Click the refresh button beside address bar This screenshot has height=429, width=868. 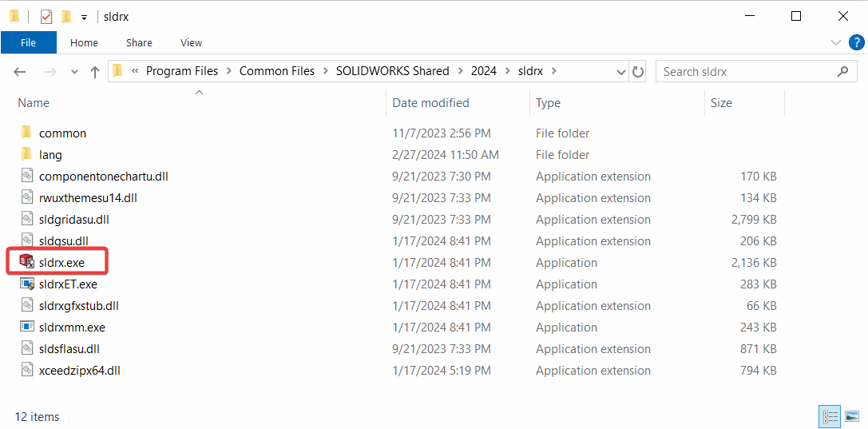[638, 72]
